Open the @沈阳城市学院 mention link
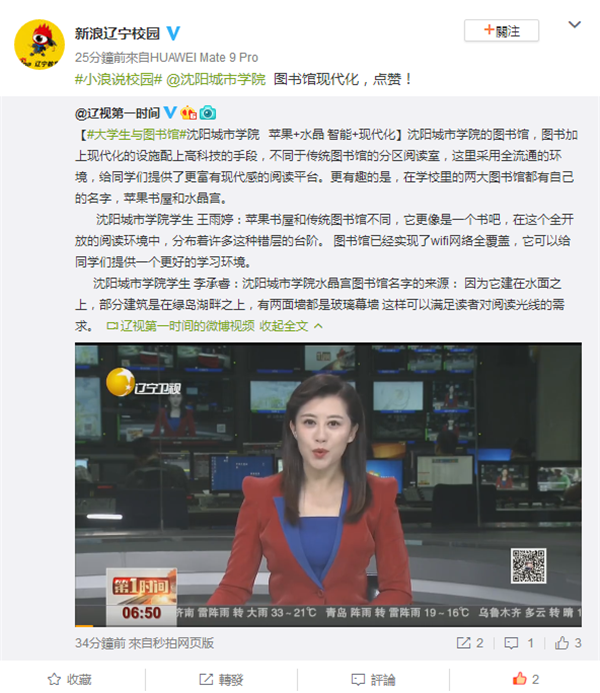Screen dimensions: 600x693 216,80
